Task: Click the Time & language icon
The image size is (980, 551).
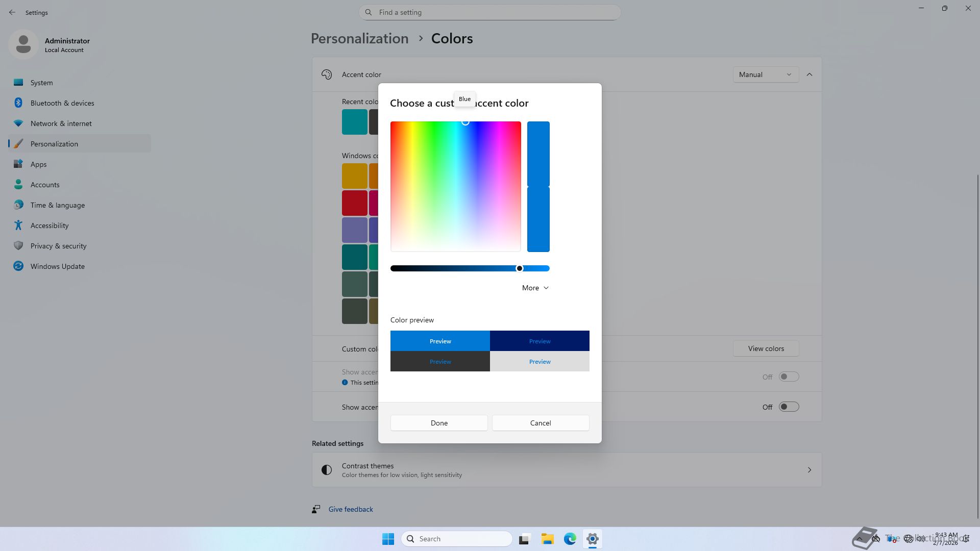Action: (x=18, y=205)
